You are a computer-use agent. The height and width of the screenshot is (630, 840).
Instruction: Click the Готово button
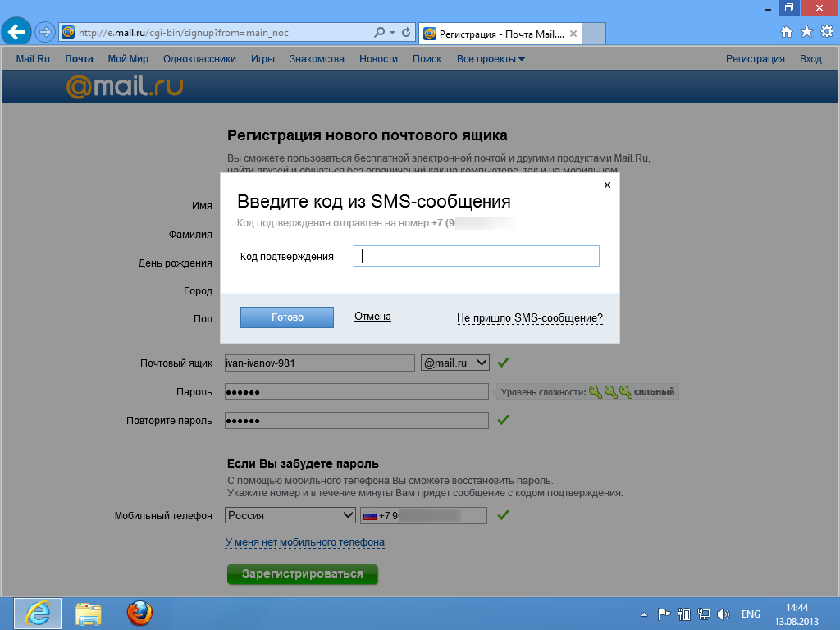tap(286, 317)
